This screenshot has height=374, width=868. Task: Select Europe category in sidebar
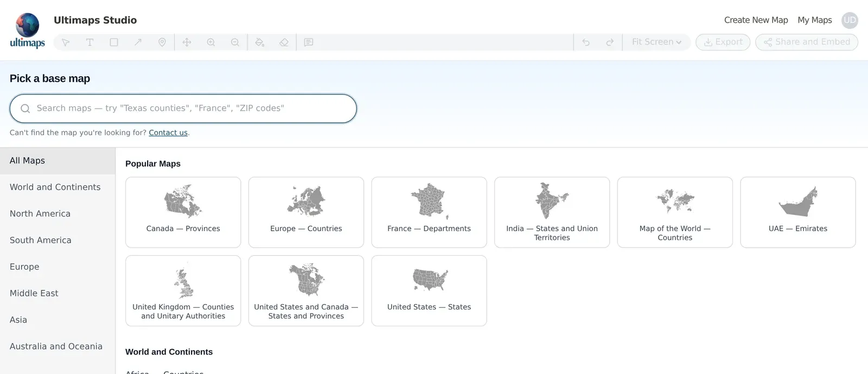click(x=58, y=267)
